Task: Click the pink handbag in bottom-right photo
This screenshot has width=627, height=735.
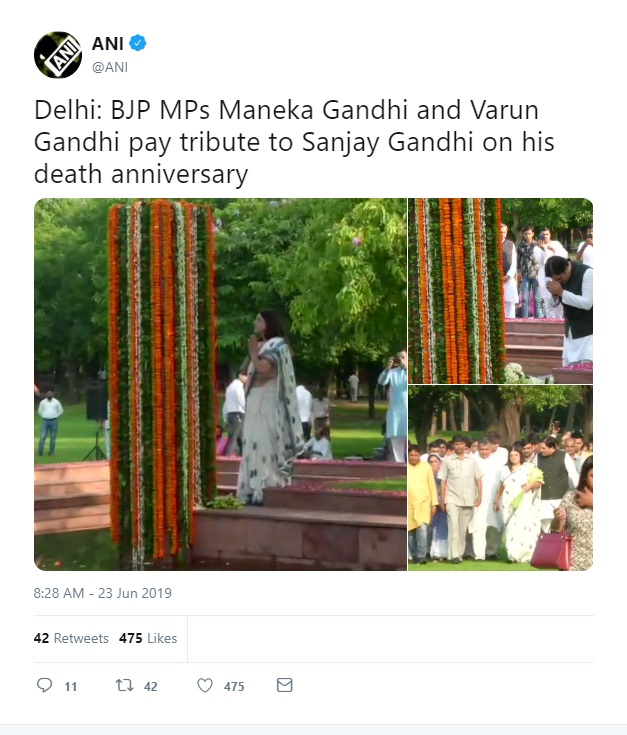Action: pos(551,550)
